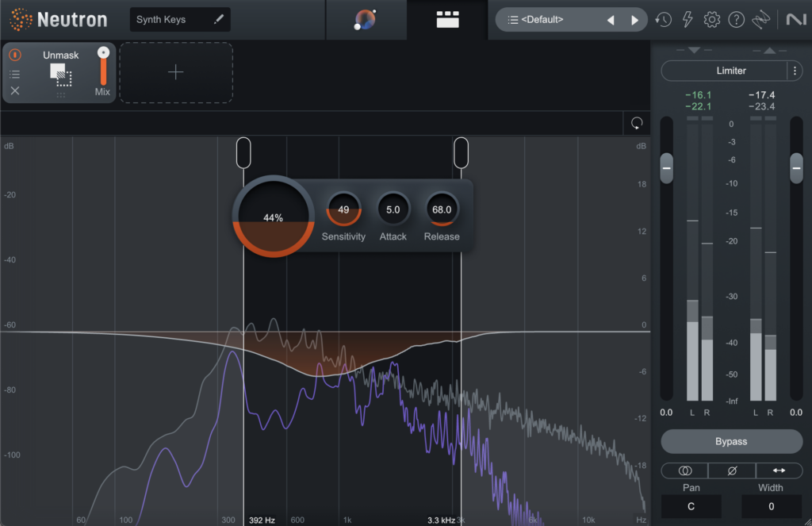Remove the Unmask module with the X icon

tap(15, 90)
